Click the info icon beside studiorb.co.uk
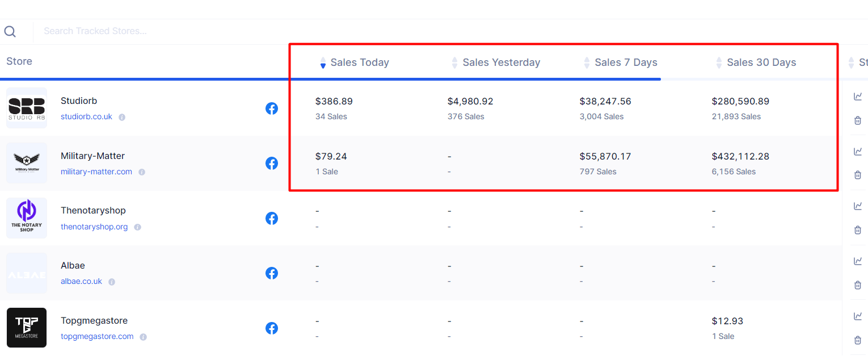Image resolution: width=868 pixels, height=364 pixels. point(122,117)
